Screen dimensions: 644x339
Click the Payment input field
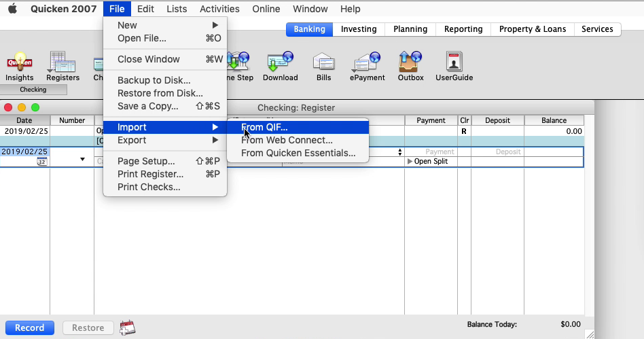click(431, 152)
